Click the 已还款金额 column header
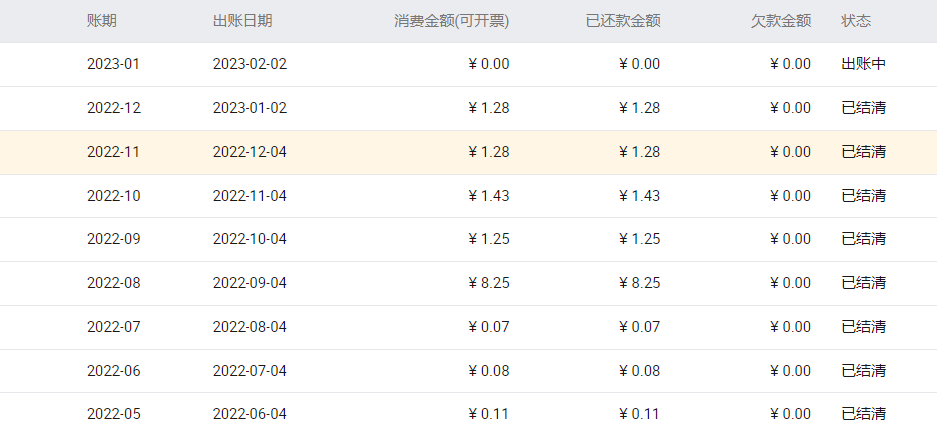Image resolution: width=937 pixels, height=435 pixels. point(623,21)
